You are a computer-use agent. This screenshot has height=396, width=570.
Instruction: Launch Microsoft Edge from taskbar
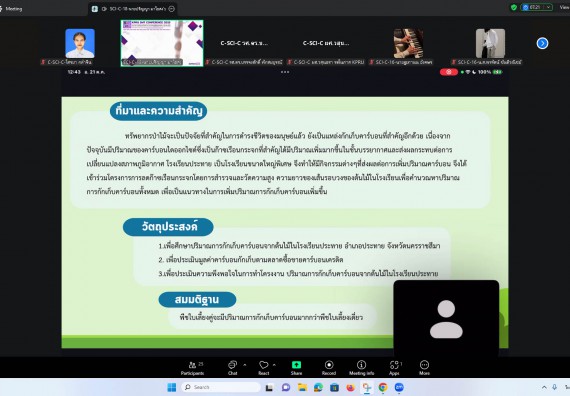pyautogui.click(x=318, y=388)
